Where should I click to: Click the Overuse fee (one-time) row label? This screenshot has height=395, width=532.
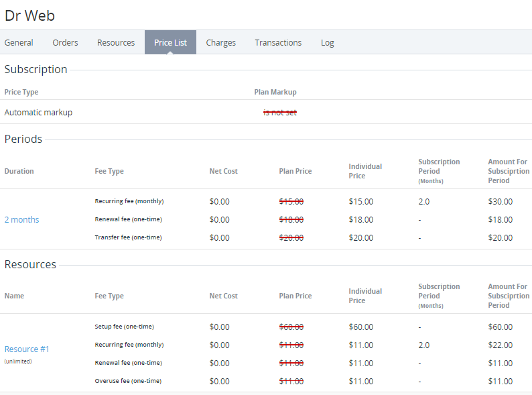pyautogui.click(x=128, y=381)
